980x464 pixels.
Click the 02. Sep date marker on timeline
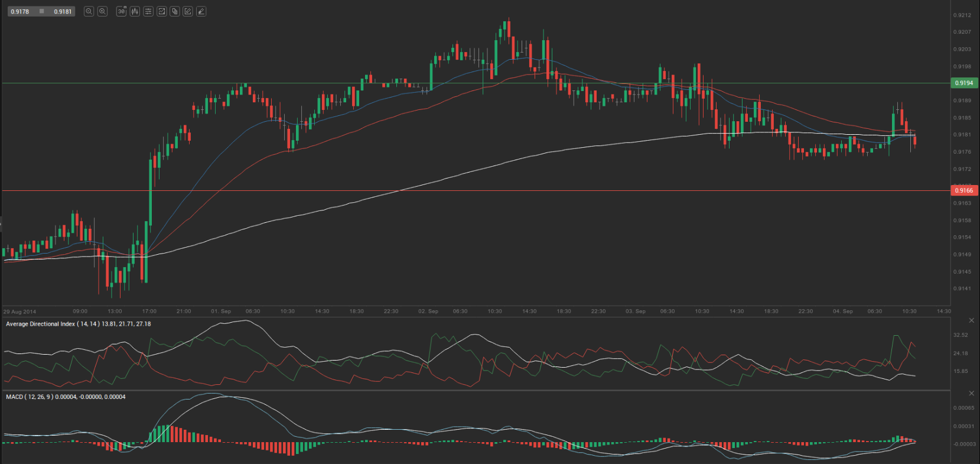click(x=428, y=311)
